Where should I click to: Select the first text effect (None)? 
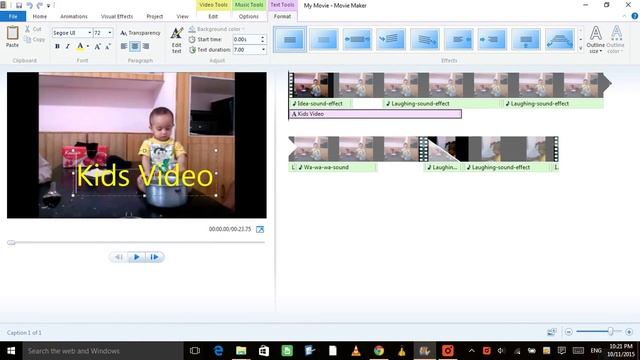[x=290, y=39]
